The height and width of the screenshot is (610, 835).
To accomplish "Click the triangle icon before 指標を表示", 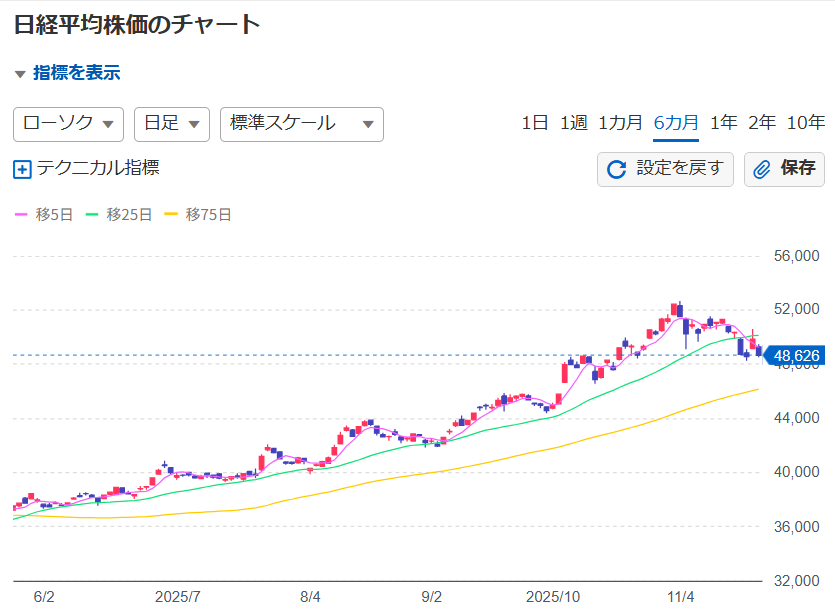I will [20, 74].
